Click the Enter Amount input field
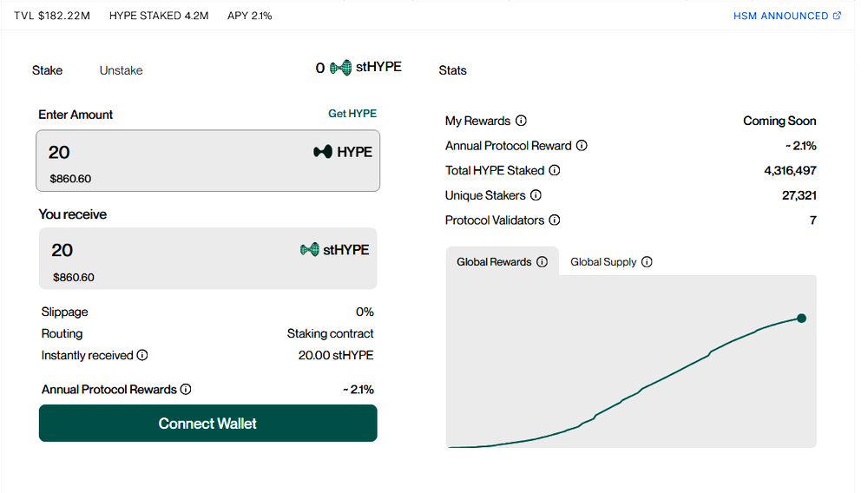 pos(174,153)
